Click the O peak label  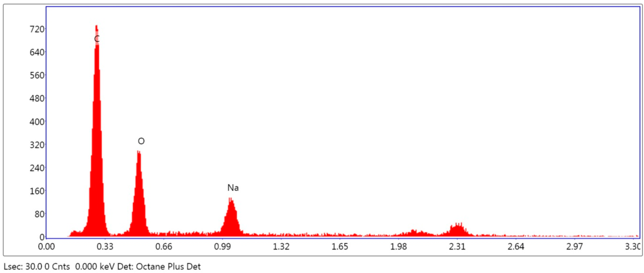[141, 141]
